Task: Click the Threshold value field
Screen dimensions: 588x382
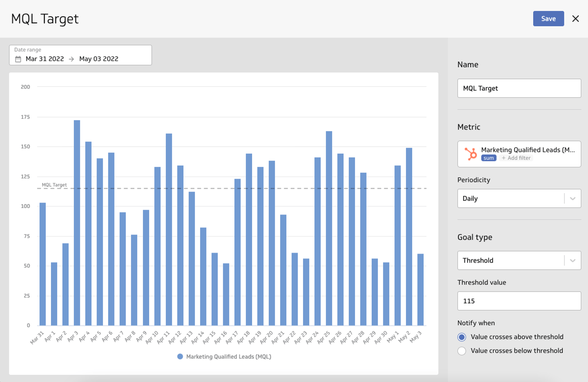Action: [x=519, y=301]
